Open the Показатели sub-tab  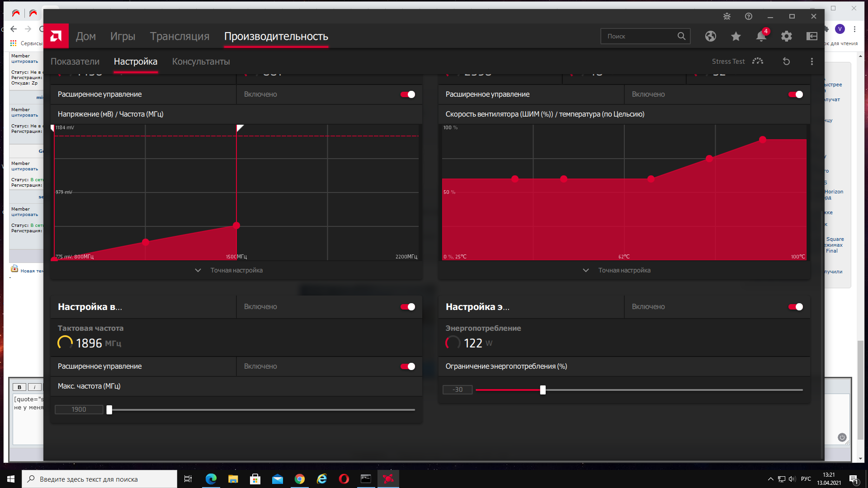pyautogui.click(x=75, y=61)
